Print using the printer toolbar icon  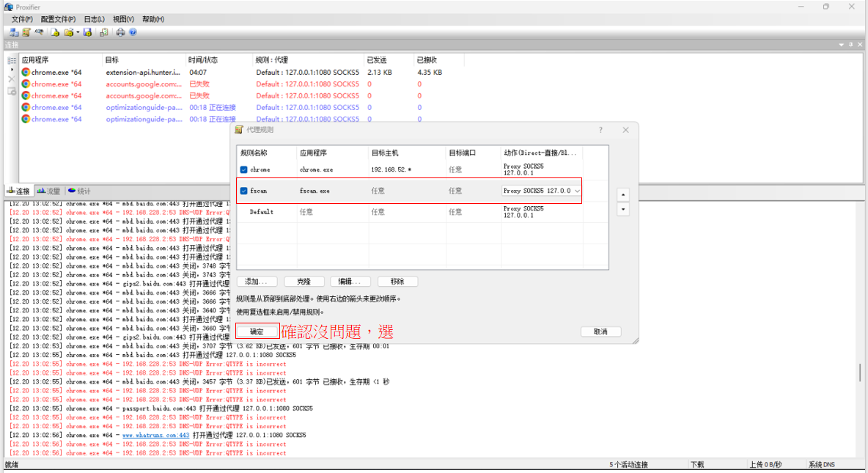click(120, 33)
